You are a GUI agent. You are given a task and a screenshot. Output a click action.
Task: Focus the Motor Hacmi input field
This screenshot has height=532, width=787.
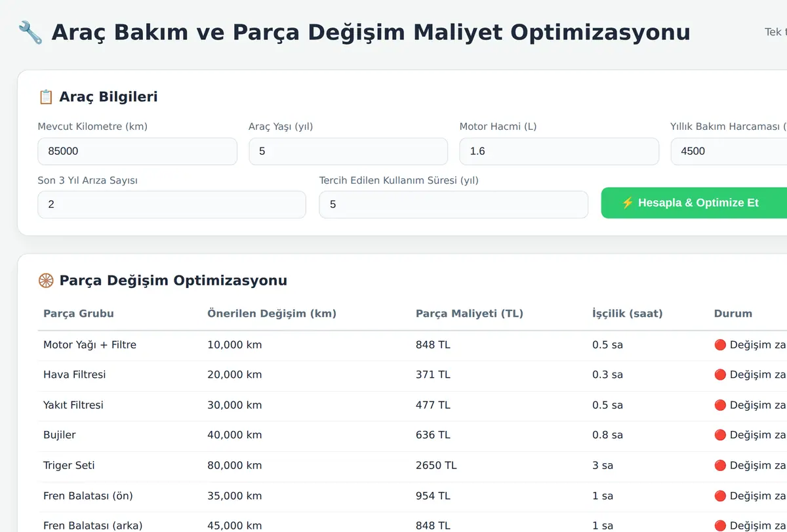click(559, 152)
